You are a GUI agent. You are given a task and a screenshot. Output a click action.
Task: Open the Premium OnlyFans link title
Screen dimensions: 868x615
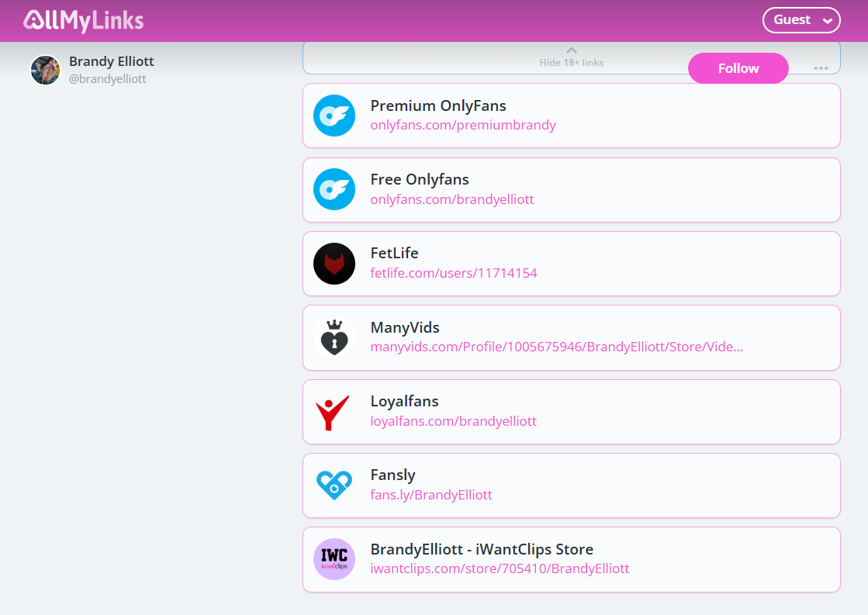coord(437,105)
